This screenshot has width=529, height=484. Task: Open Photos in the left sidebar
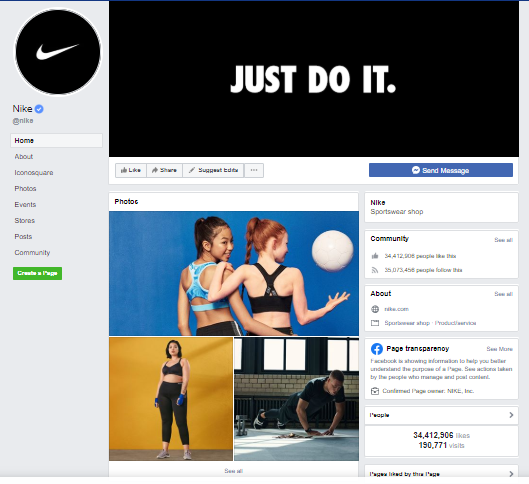(x=25, y=189)
